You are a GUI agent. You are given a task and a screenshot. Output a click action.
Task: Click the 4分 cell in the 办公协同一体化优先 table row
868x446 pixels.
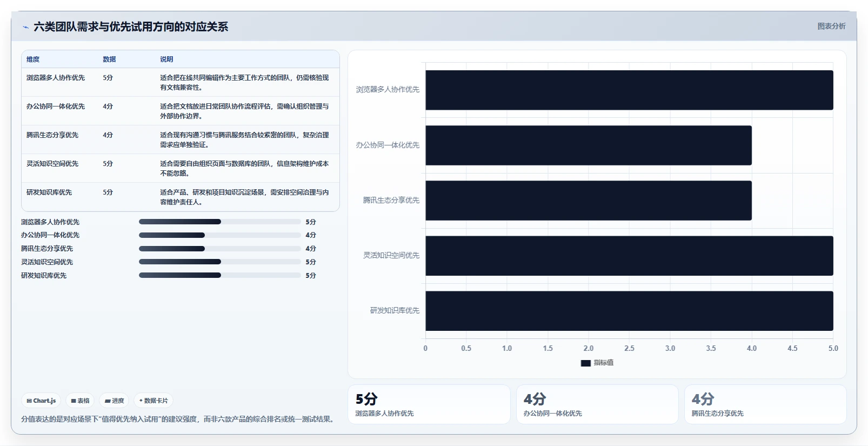click(x=108, y=106)
